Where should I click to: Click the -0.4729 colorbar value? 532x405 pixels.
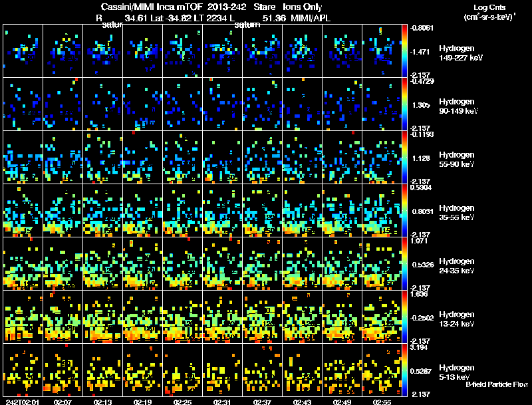tap(422, 81)
